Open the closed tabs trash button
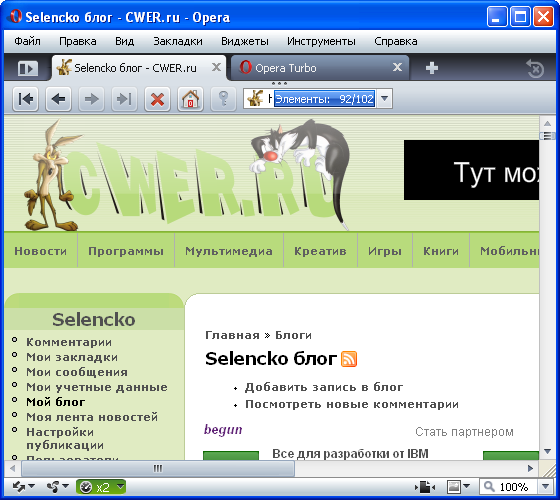This screenshot has height=500, width=560. coord(535,69)
